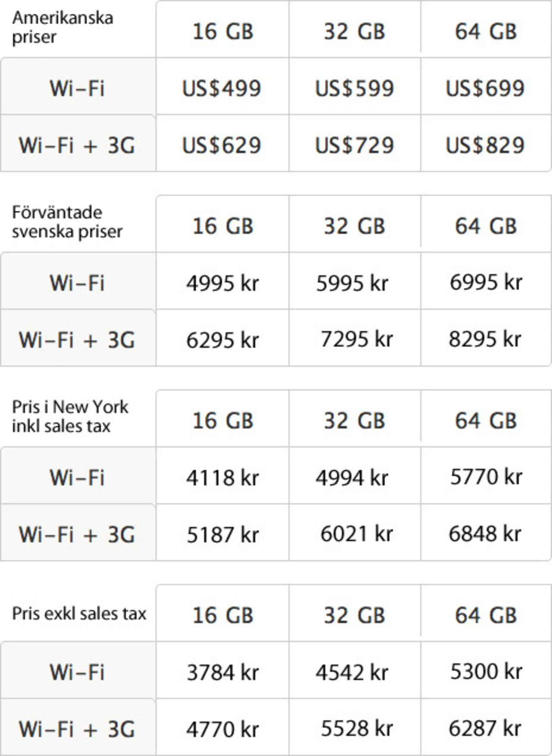Select the US$829 price cell
The width and height of the screenshot is (552, 756).
click(485, 145)
